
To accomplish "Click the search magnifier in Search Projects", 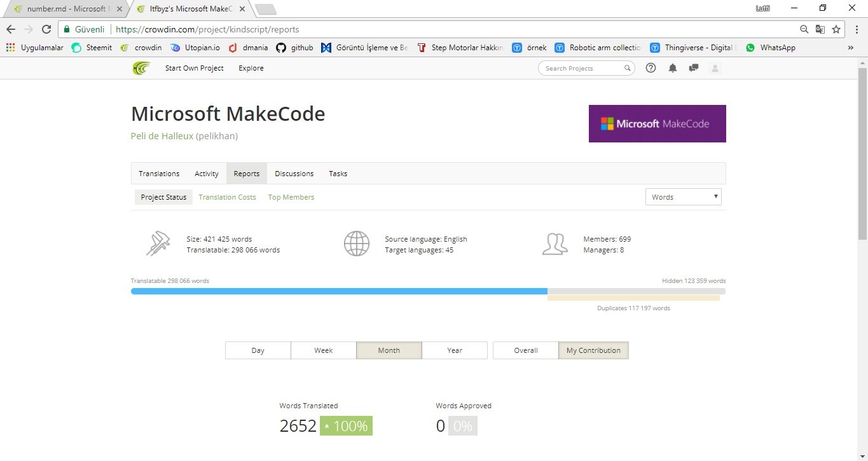I will point(627,68).
